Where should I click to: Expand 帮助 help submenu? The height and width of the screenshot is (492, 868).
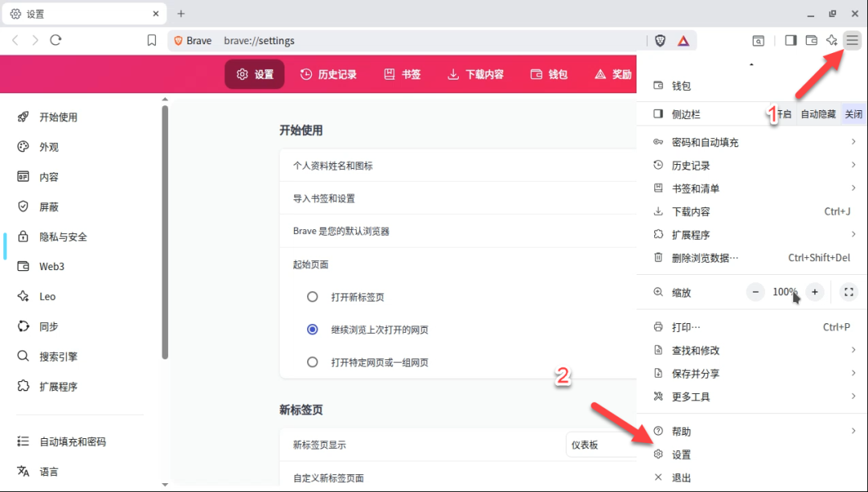tap(752, 431)
